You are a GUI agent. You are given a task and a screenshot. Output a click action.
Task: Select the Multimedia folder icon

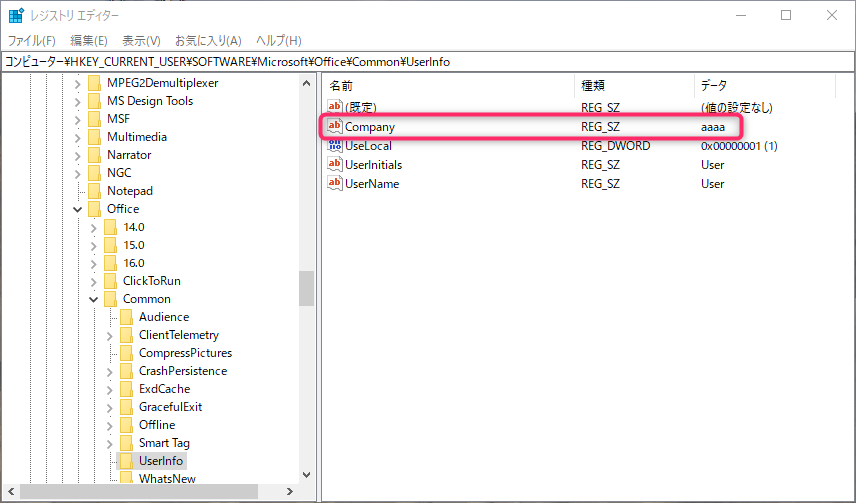(94, 137)
